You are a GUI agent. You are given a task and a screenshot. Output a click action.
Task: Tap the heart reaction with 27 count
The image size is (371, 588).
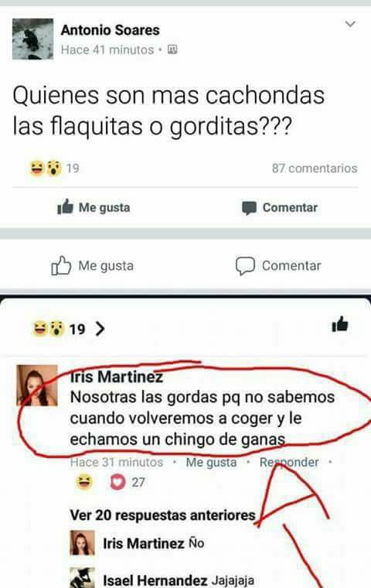[117, 482]
